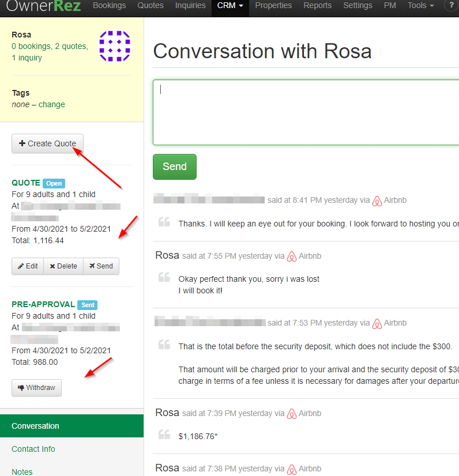Click the Airbnb icon on Rosa's 7:38 PM message
This screenshot has height=476, width=459.
click(x=292, y=469)
